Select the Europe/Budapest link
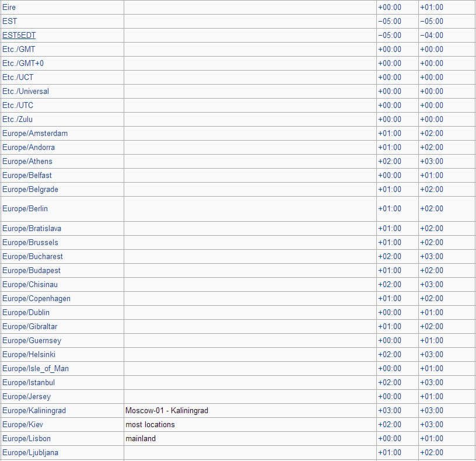 32,270
